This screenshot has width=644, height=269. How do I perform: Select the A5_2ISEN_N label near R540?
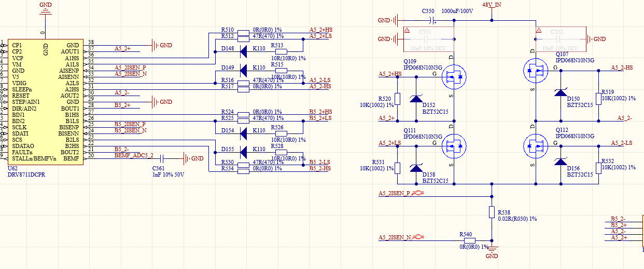[x=395, y=237]
